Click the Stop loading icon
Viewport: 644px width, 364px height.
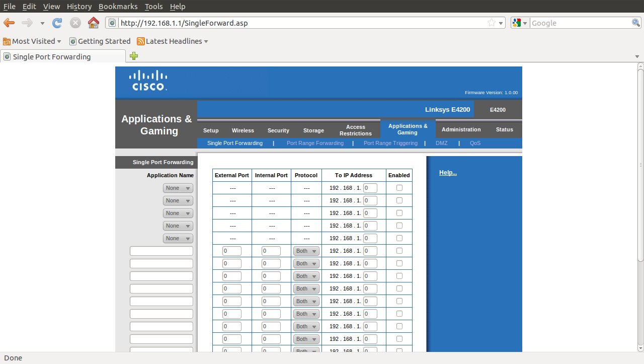coord(75,23)
